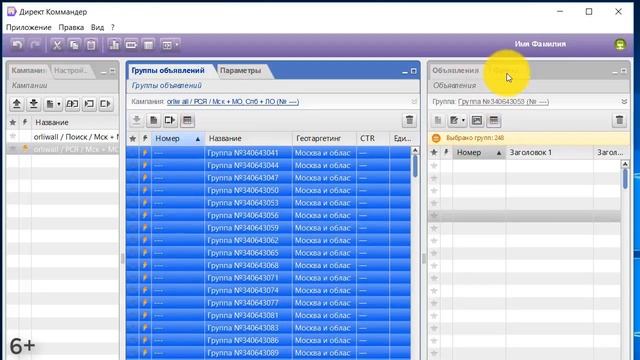Select row Группа №340643068
The height and width of the screenshot is (360, 640).
[x=269, y=265]
